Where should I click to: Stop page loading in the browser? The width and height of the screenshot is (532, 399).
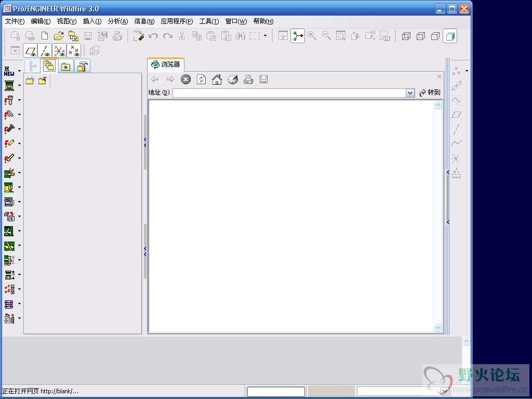[185, 79]
